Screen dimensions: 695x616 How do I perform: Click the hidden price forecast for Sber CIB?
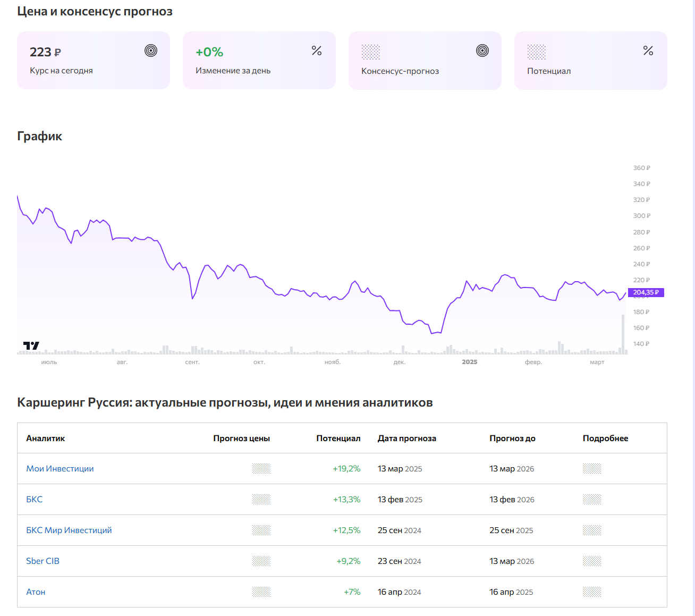(x=261, y=561)
